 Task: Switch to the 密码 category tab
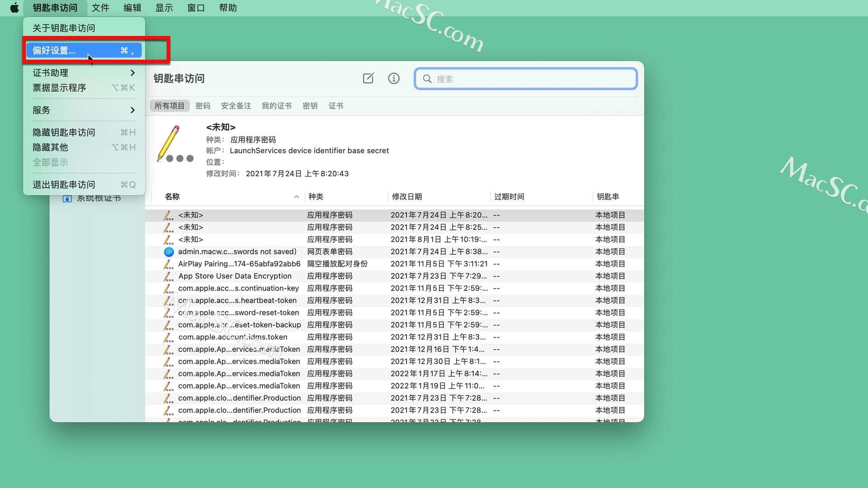point(203,106)
